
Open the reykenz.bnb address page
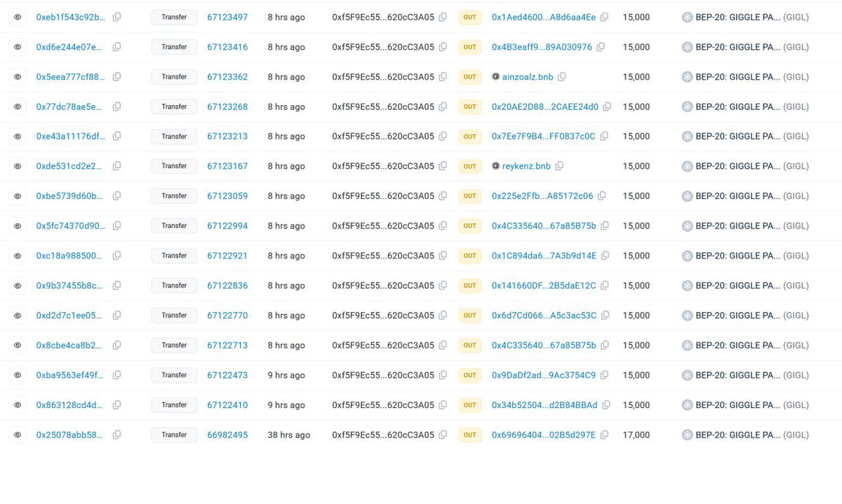click(526, 166)
